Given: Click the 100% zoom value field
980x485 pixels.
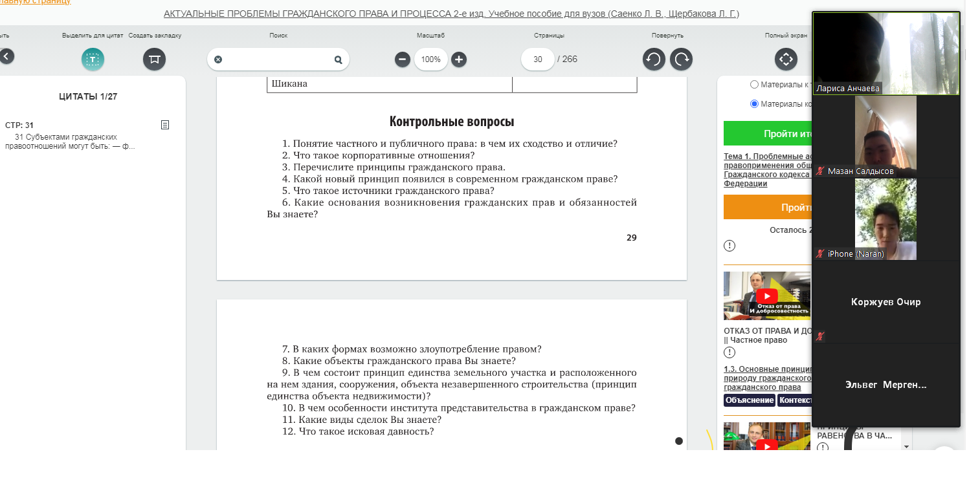Looking at the screenshot, I should point(431,59).
